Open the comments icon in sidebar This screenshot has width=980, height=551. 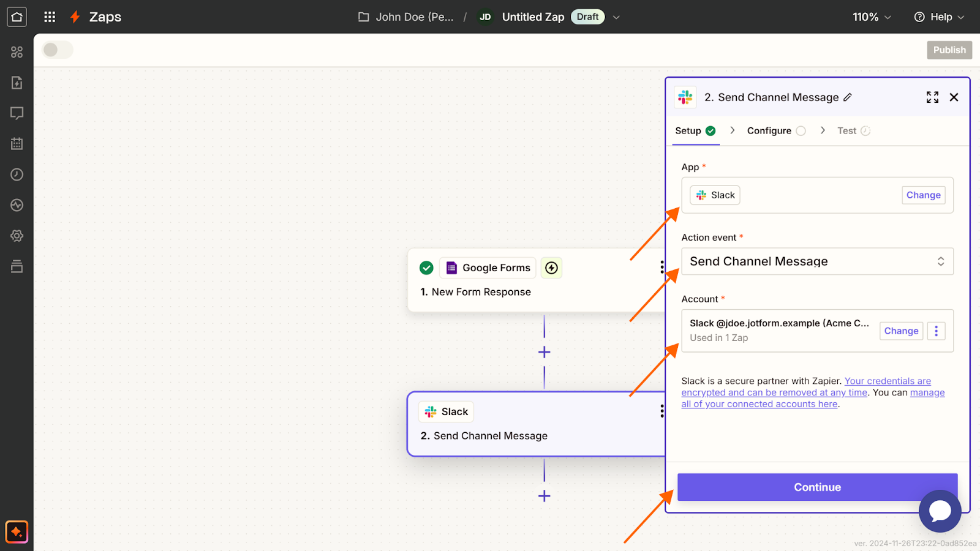pos(17,113)
